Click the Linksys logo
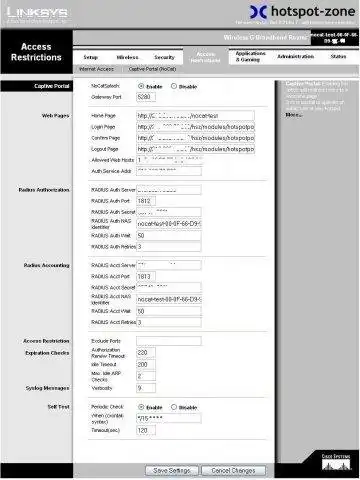Screen dimensions: 360x480 [x=37, y=15]
